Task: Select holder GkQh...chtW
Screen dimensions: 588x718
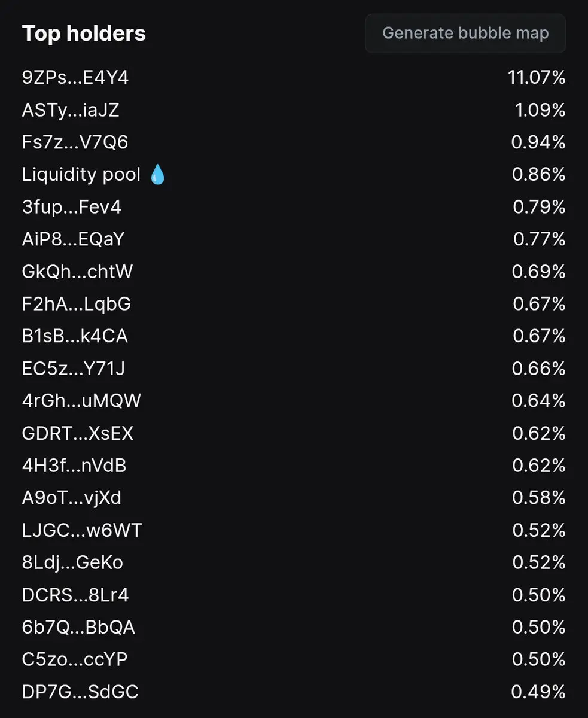Action: pos(78,272)
